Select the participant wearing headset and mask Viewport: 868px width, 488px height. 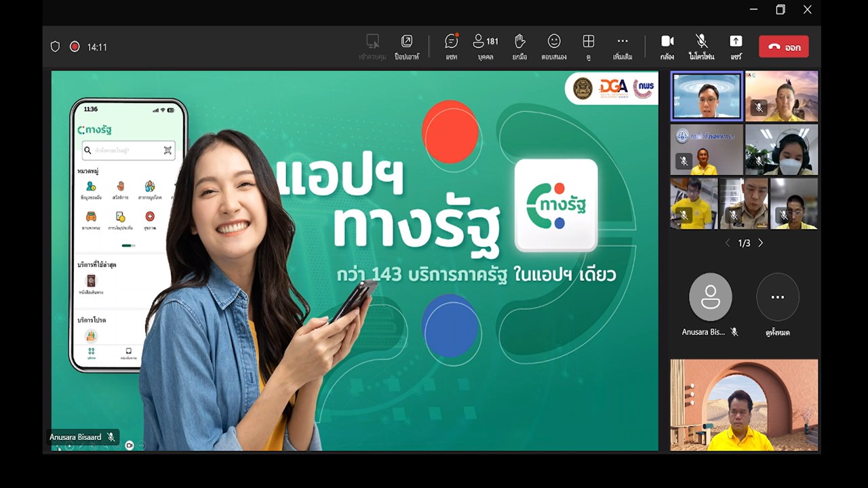(781, 150)
